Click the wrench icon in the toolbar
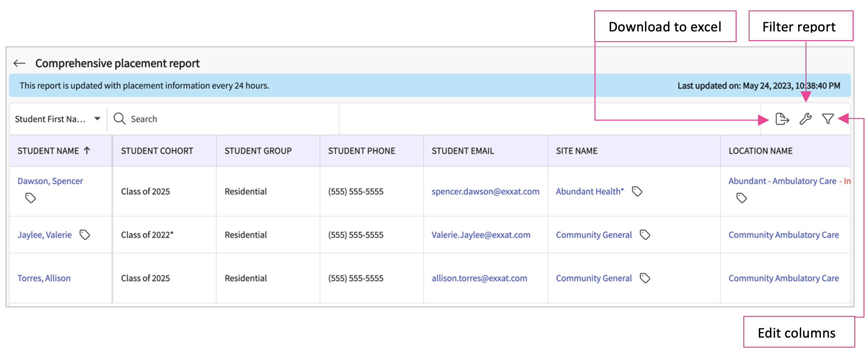The height and width of the screenshot is (353, 868). click(805, 119)
